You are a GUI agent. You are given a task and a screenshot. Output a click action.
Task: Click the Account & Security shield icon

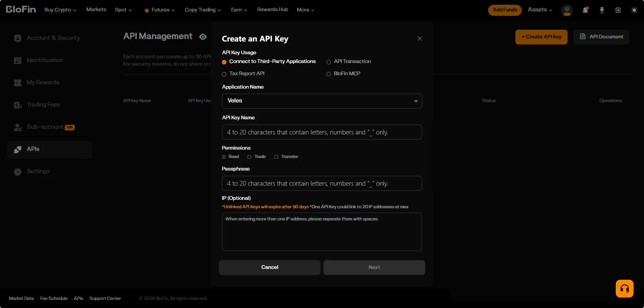[x=18, y=38]
